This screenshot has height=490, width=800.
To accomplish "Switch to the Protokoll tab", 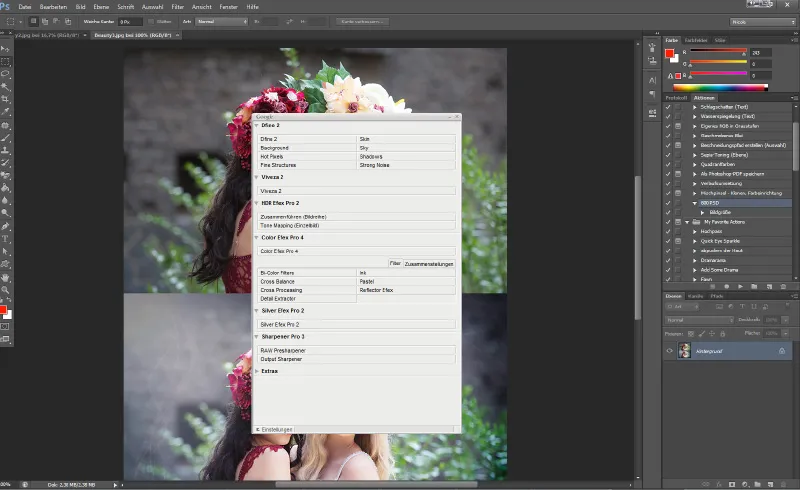I will [x=676, y=97].
